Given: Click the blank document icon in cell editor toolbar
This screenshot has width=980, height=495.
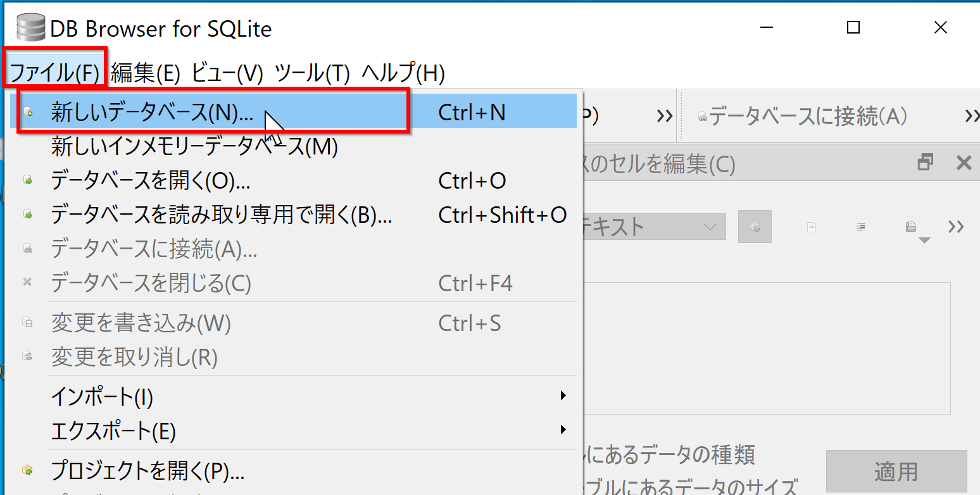Looking at the screenshot, I should coord(812,227).
